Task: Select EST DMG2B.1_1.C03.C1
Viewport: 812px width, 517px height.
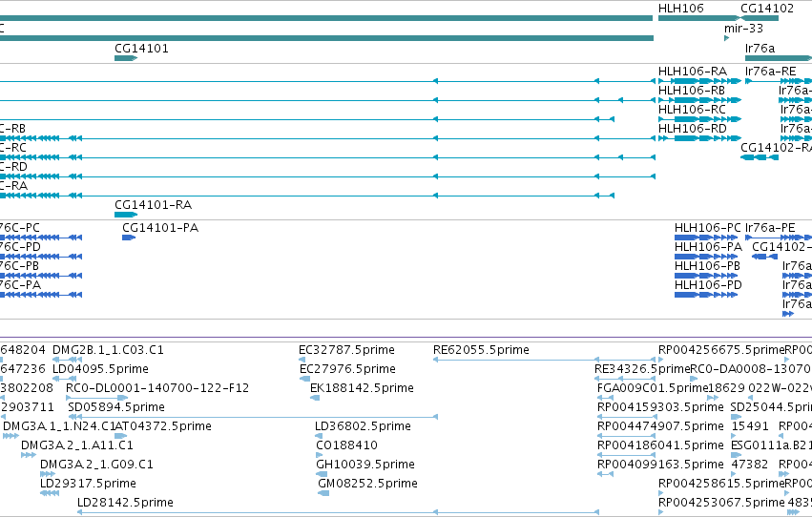Action: [68, 360]
